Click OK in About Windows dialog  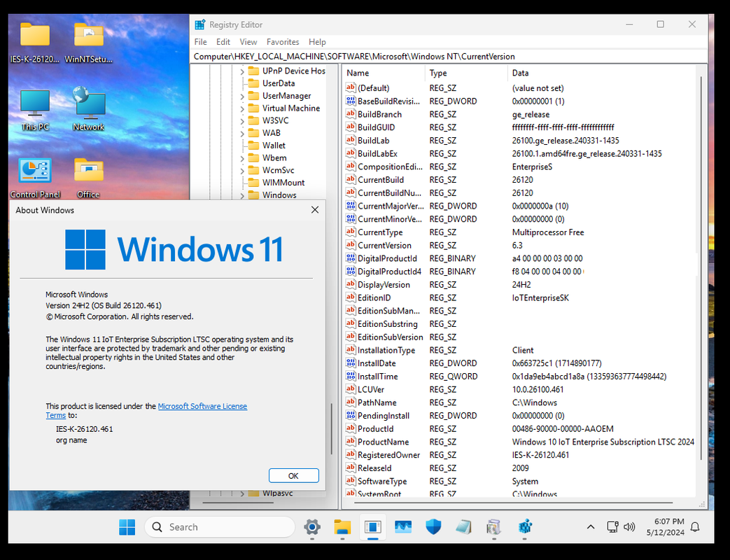click(294, 476)
